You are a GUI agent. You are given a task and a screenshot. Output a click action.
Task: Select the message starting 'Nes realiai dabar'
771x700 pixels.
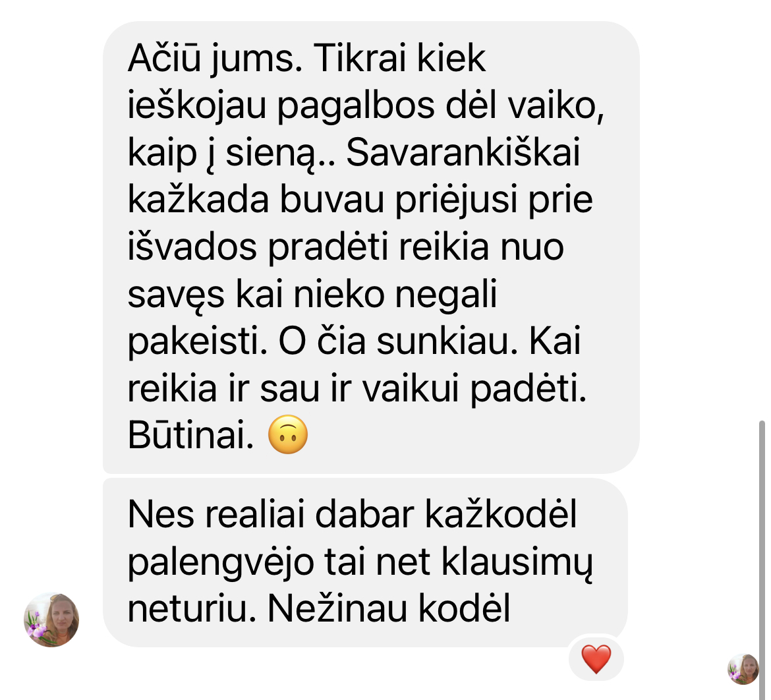(365, 562)
